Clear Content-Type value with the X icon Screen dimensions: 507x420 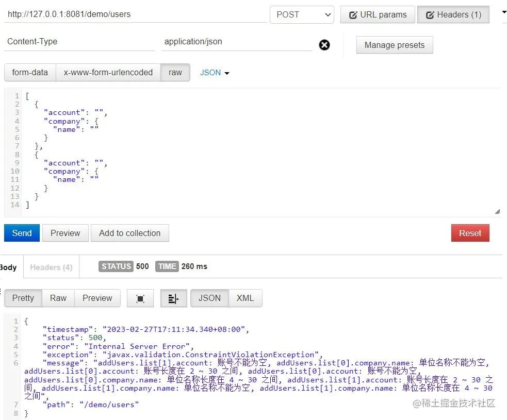[324, 45]
